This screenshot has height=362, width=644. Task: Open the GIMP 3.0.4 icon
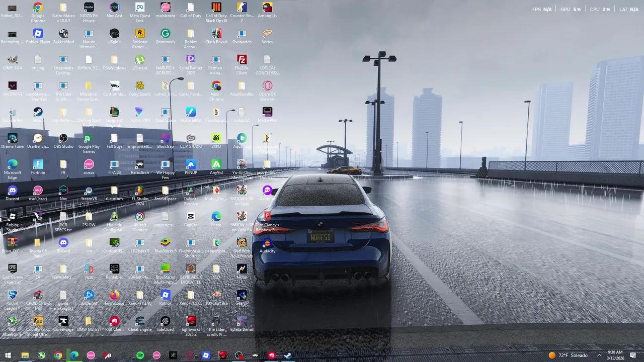point(12,62)
